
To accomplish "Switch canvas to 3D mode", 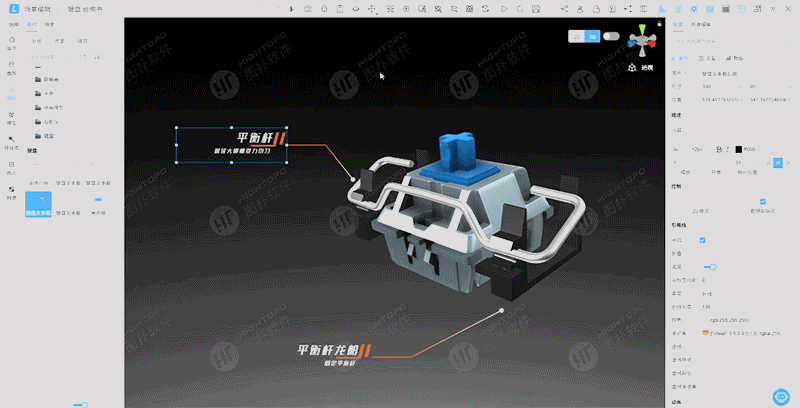I will [x=592, y=37].
